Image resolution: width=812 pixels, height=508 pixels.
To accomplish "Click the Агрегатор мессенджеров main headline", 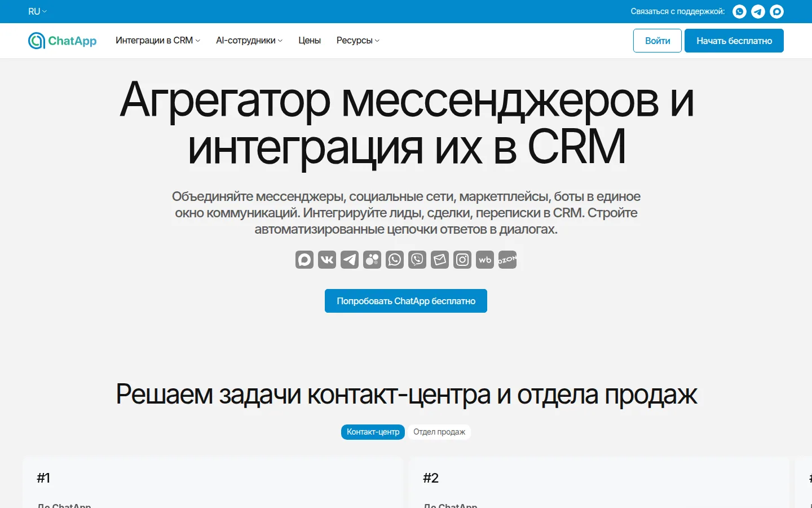I will pos(406,123).
